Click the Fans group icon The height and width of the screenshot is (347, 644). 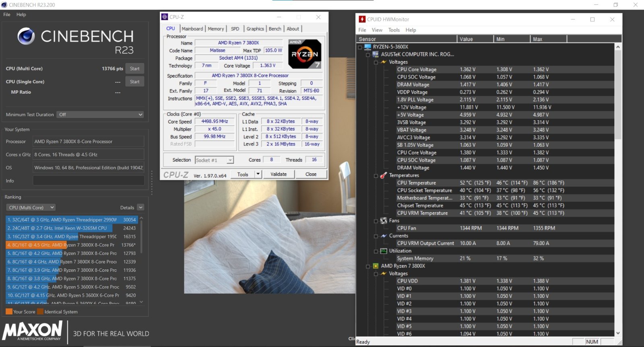[x=384, y=221]
